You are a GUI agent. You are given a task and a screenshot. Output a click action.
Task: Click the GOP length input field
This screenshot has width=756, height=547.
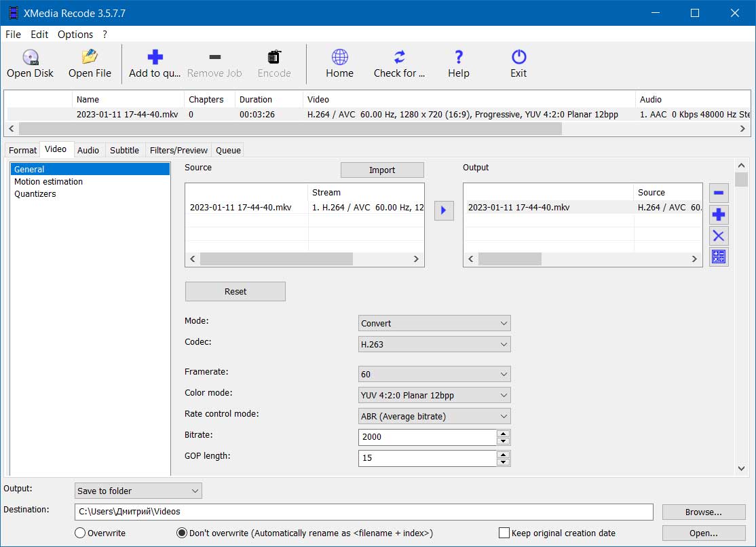[x=427, y=458]
